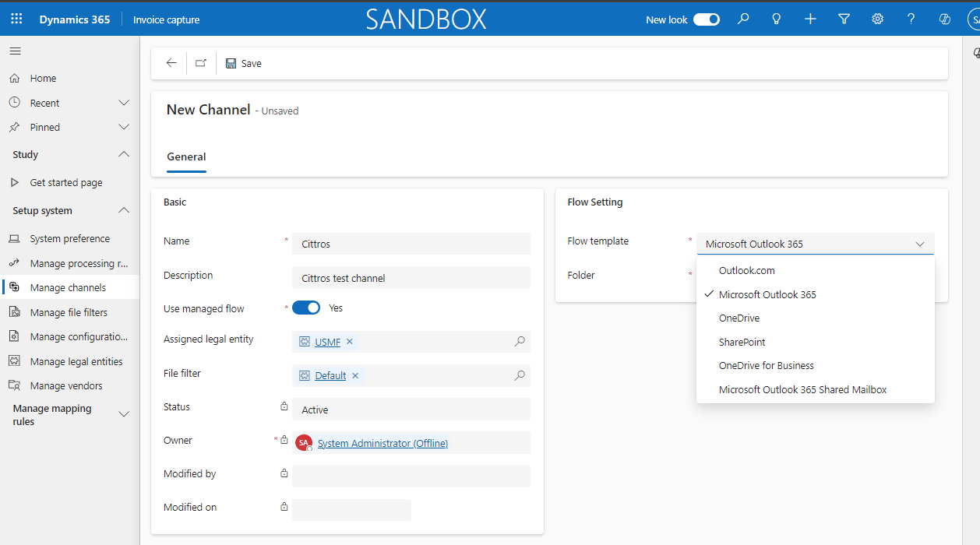Viewport: 980px width, 545px height.
Task: Click the Invoice capture app name
Action: click(x=166, y=19)
